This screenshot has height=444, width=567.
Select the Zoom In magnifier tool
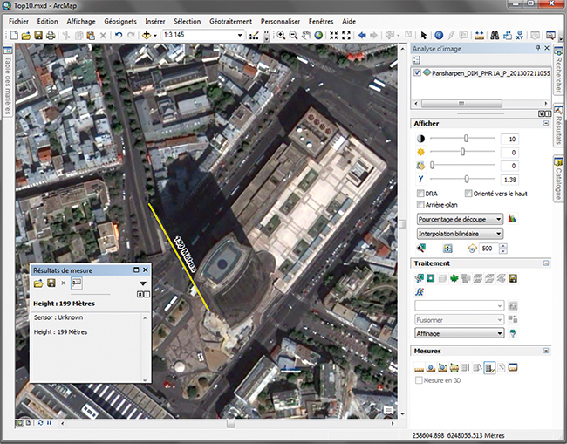pyautogui.click(x=280, y=35)
